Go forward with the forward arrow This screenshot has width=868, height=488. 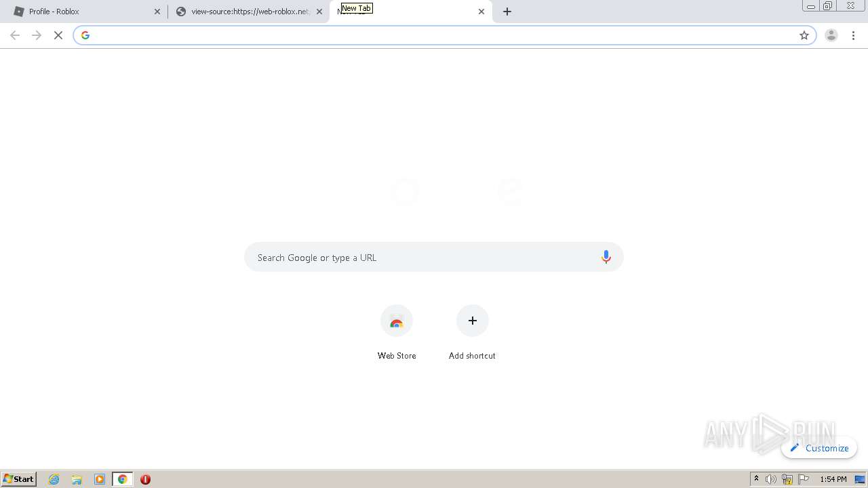[37, 35]
